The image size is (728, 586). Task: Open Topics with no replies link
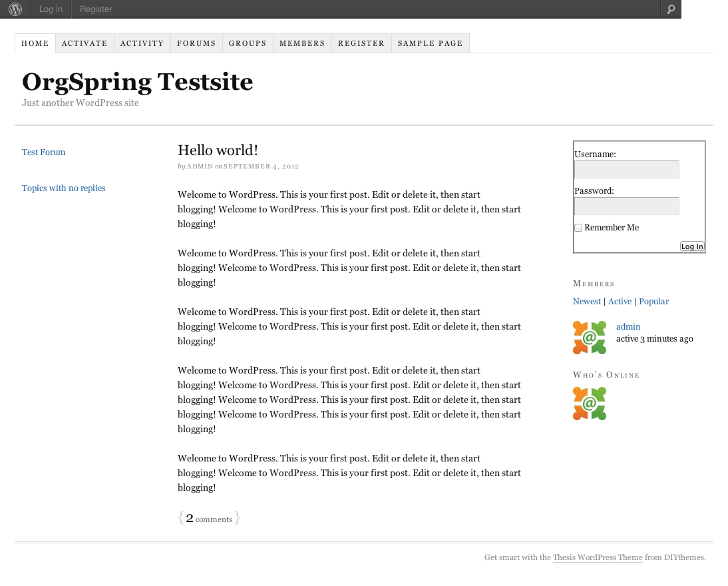click(64, 188)
